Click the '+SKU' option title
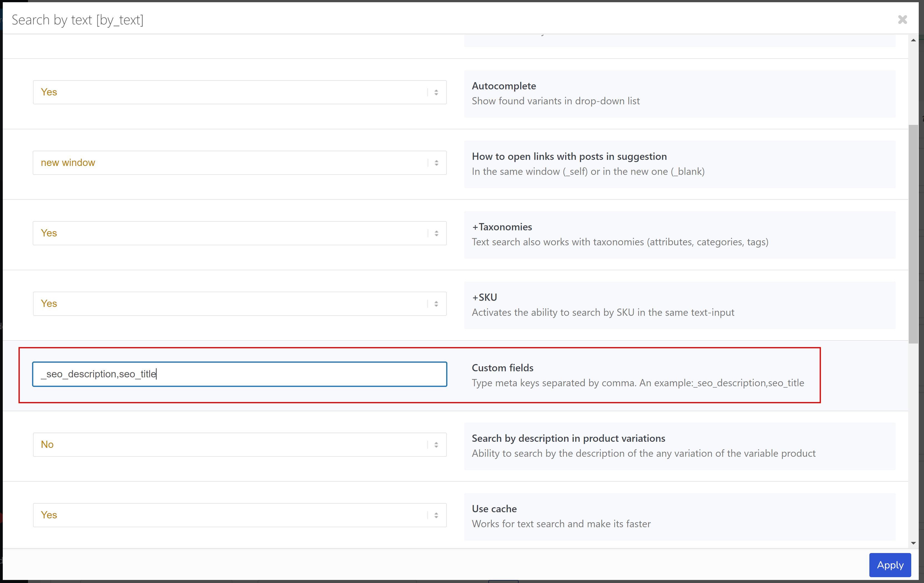The image size is (924, 583). pos(484,297)
